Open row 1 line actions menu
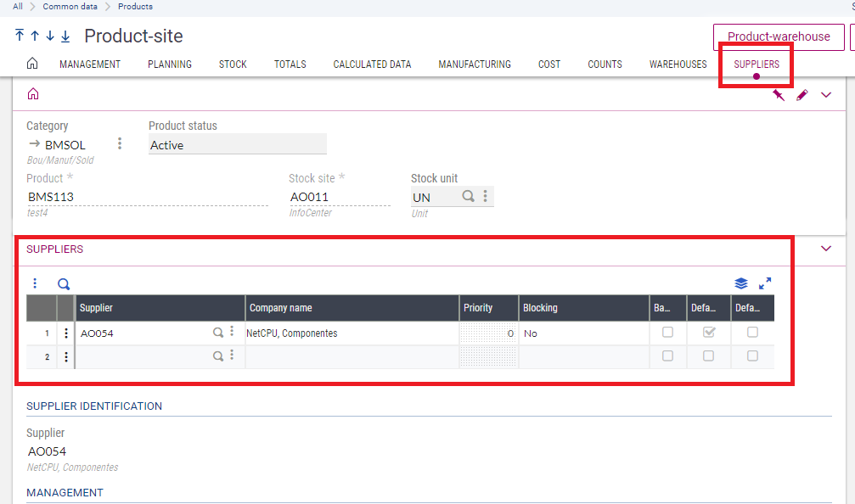Viewport: 855px width, 504px height. click(66, 333)
